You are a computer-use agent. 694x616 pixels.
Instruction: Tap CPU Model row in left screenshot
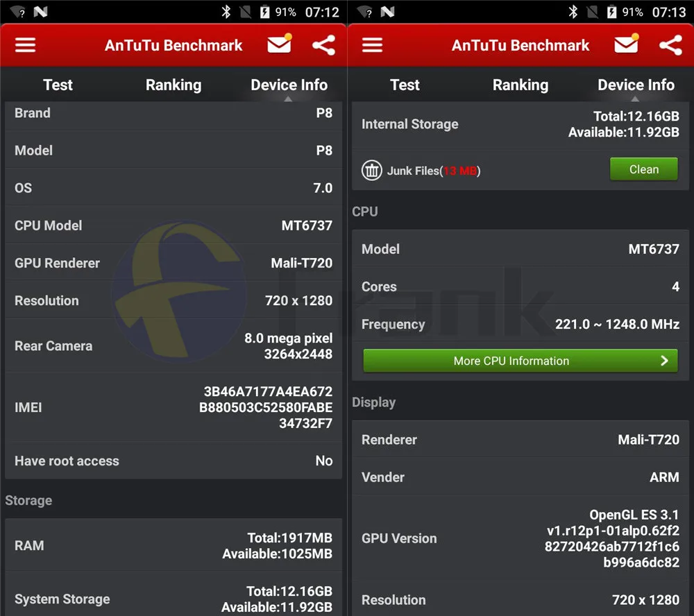click(173, 225)
